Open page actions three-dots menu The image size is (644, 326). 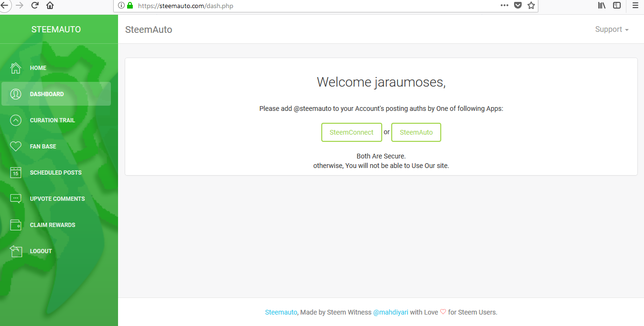click(505, 6)
